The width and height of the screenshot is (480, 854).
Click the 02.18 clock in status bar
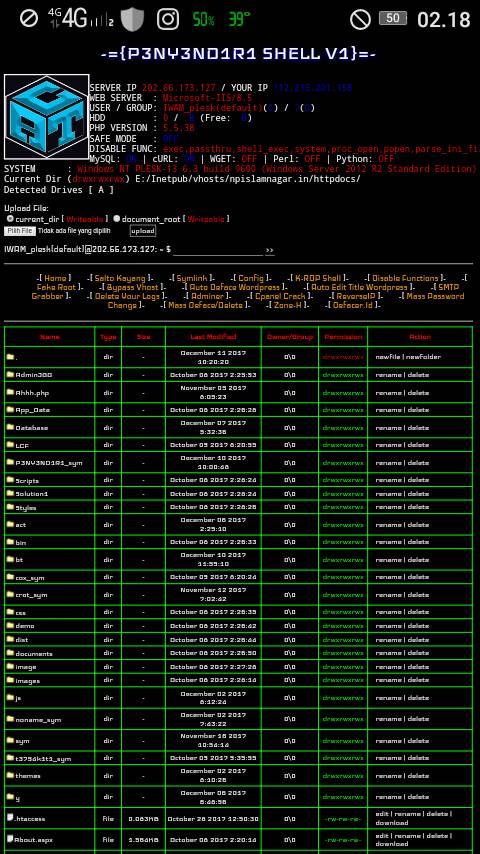(x=443, y=20)
